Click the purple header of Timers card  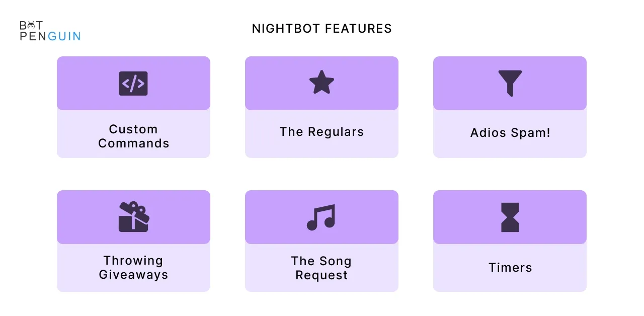pyautogui.click(x=510, y=217)
